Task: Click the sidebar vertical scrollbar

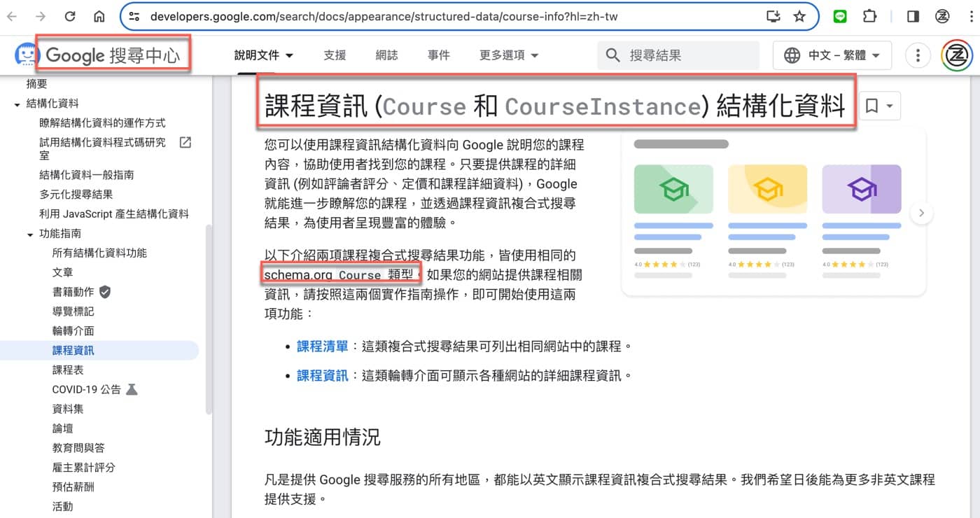Action: [x=208, y=318]
